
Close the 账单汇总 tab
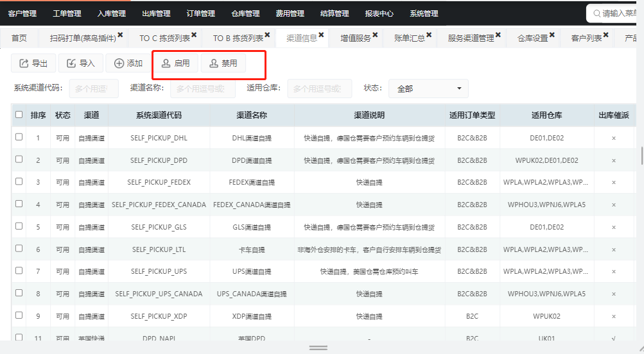point(429,35)
